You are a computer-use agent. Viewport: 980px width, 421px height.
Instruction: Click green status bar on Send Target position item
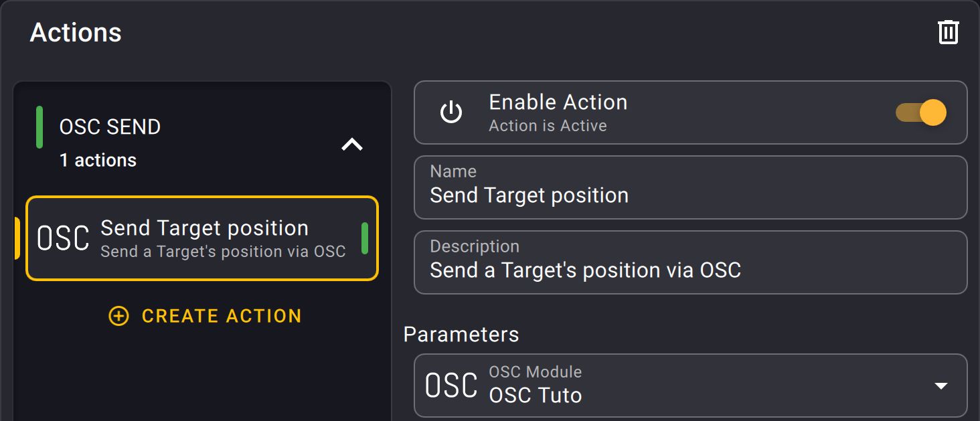(x=365, y=238)
